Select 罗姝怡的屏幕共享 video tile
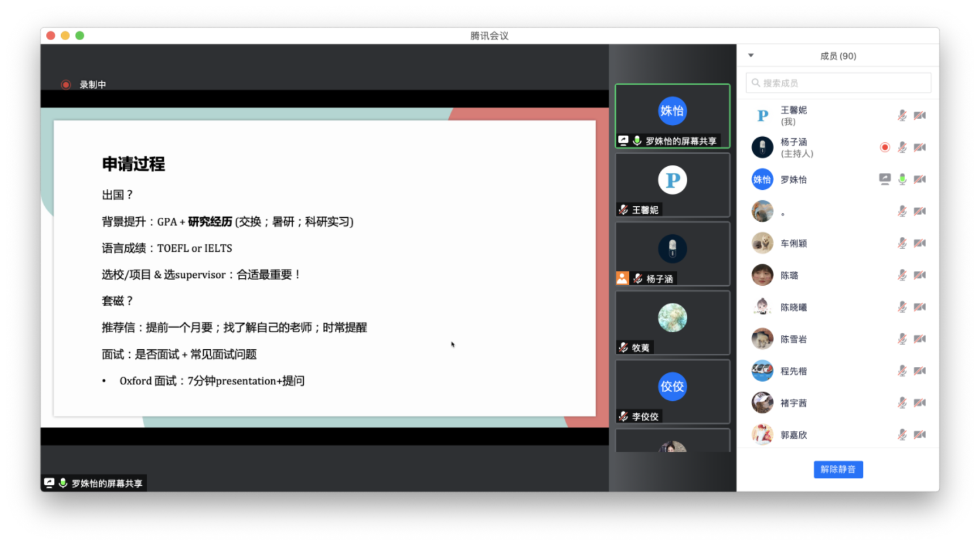Viewport: 980px width, 546px height. point(672,116)
